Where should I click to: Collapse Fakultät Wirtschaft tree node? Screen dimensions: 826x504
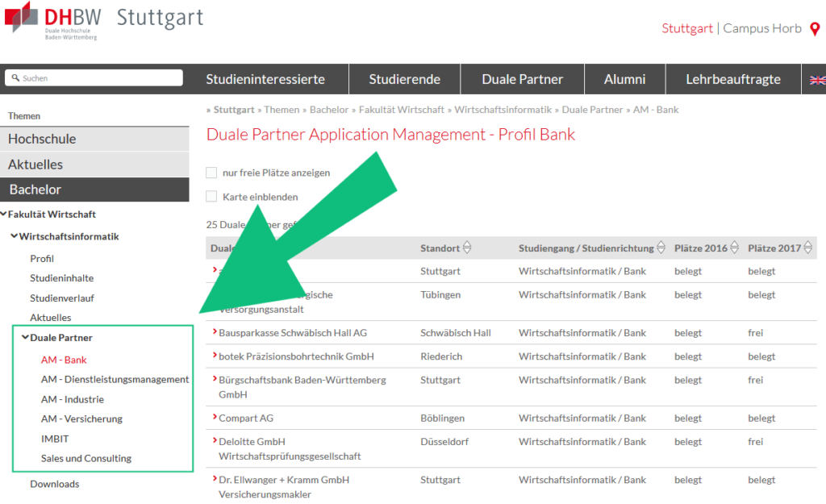(4, 214)
